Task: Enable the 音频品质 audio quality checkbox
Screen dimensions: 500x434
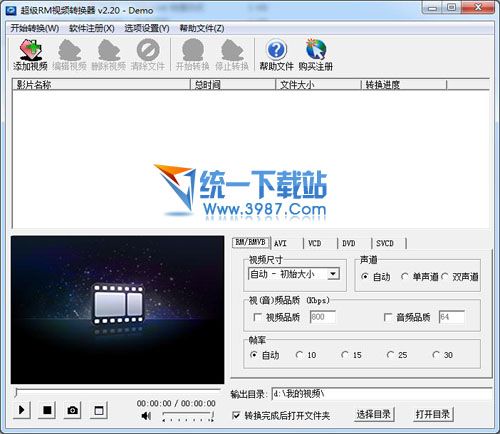Action: pos(388,317)
